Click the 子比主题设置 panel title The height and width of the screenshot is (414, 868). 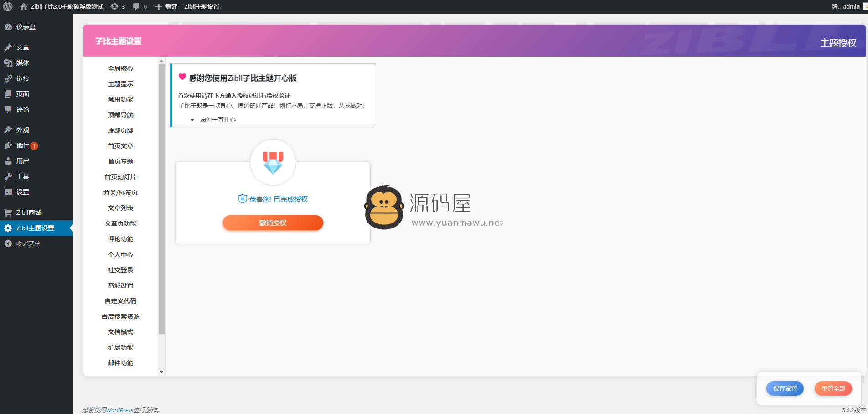[x=119, y=41]
